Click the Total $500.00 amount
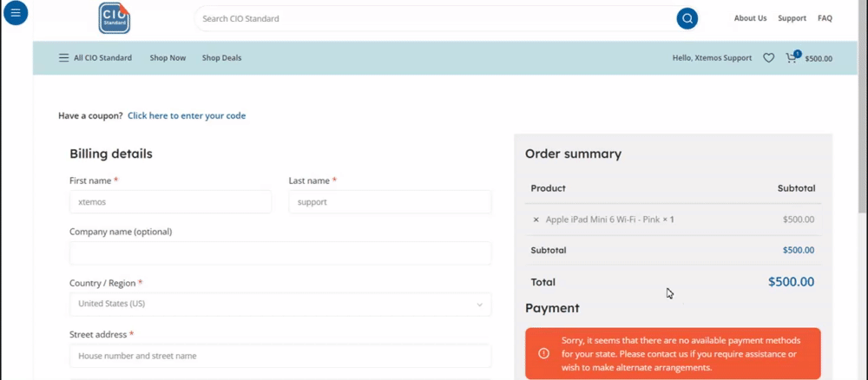Viewport: 868px width, 380px height. (x=791, y=282)
